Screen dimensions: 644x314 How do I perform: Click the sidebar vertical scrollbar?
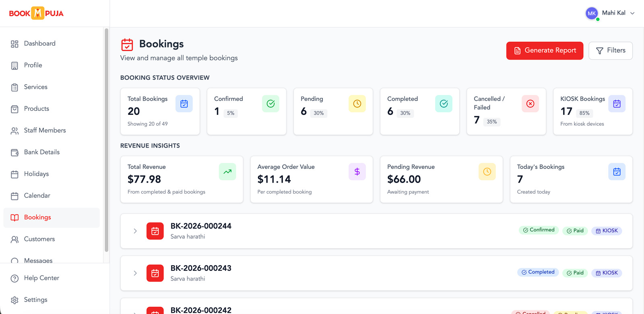tap(106, 141)
